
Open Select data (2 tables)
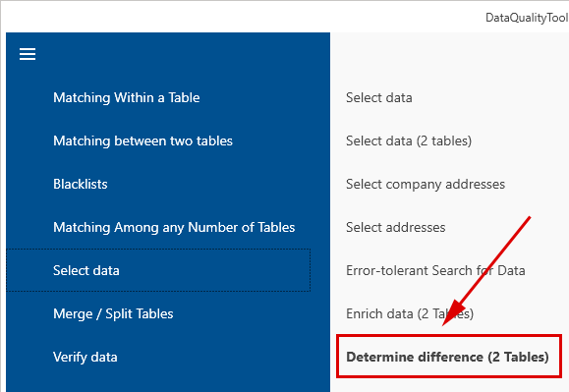pyautogui.click(x=409, y=140)
